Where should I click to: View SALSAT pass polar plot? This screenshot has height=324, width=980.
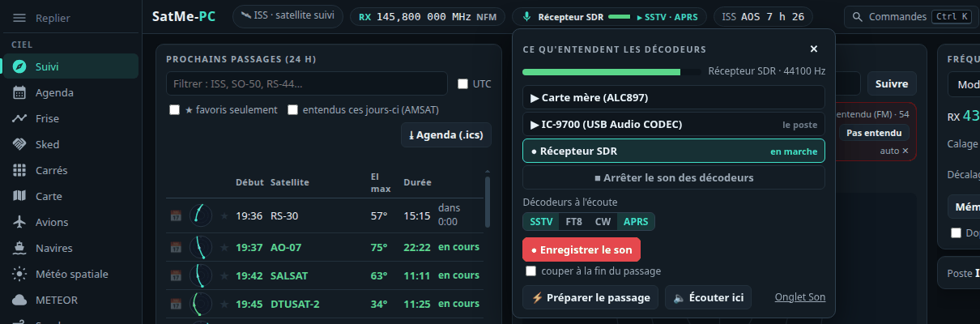click(x=201, y=275)
